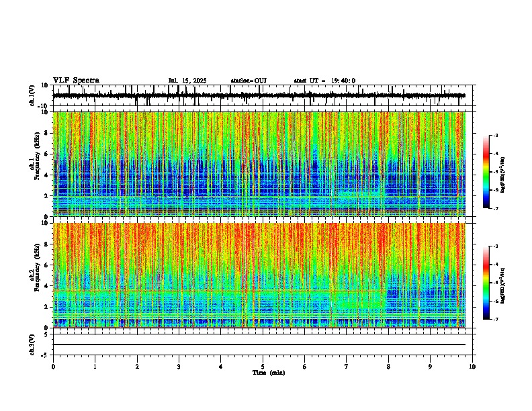Click the "5" tick of ch.3(V) axis
This screenshot has height=411, width=532.
pyautogui.click(x=47, y=334)
